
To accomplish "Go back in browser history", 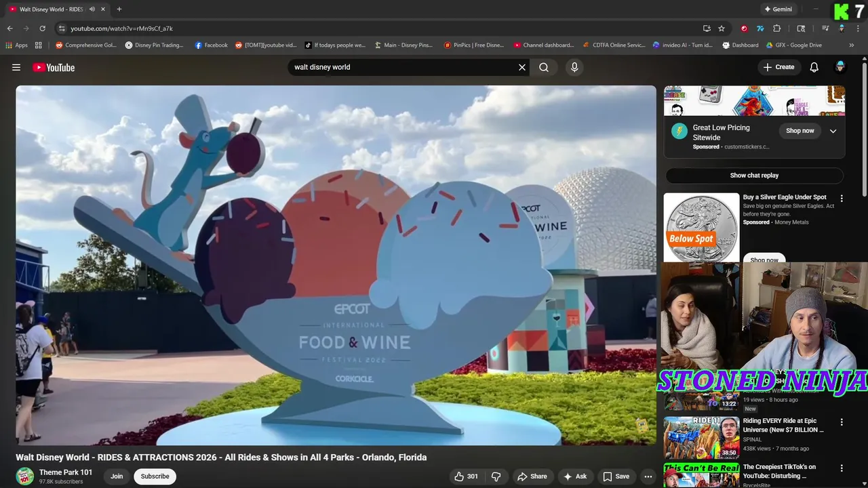I will [9, 28].
